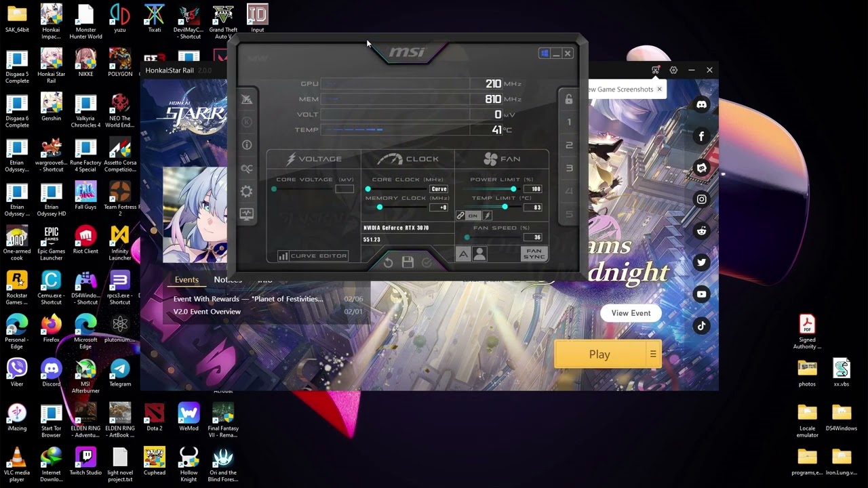
Task: Save Afterburner settings with floppy icon
Action: tap(408, 262)
